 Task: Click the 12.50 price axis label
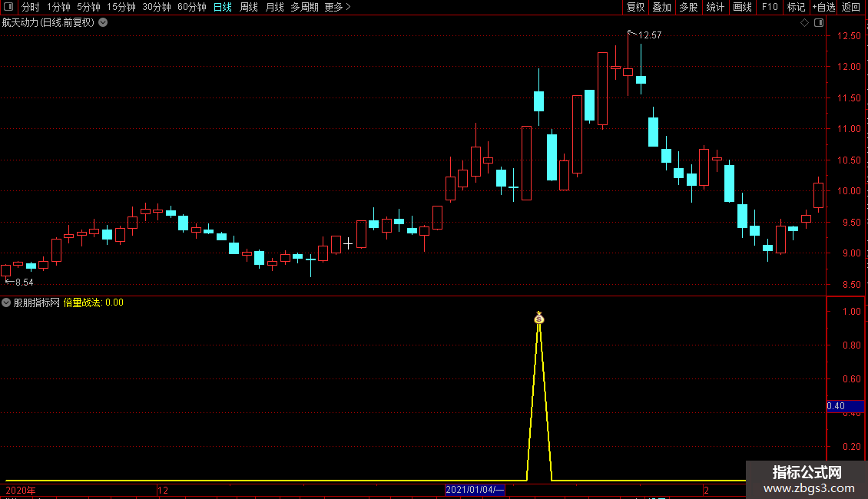click(849, 36)
